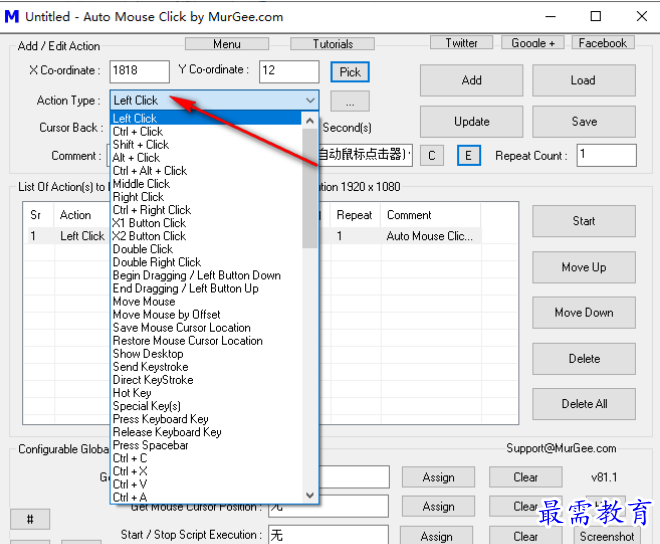
Task: Collapse the Action Type combo box arrow
Action: [310, 100]
